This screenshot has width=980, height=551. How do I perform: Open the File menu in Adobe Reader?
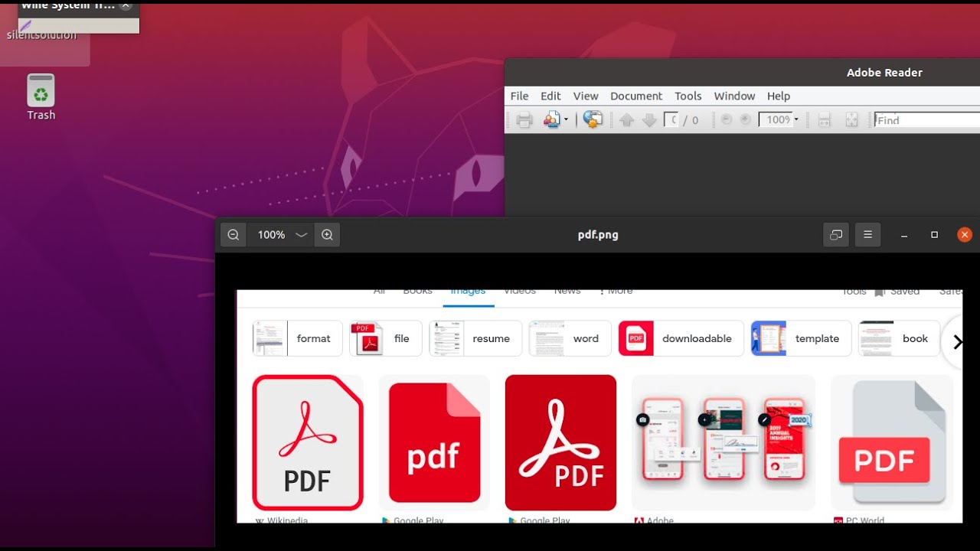(519, 96)
